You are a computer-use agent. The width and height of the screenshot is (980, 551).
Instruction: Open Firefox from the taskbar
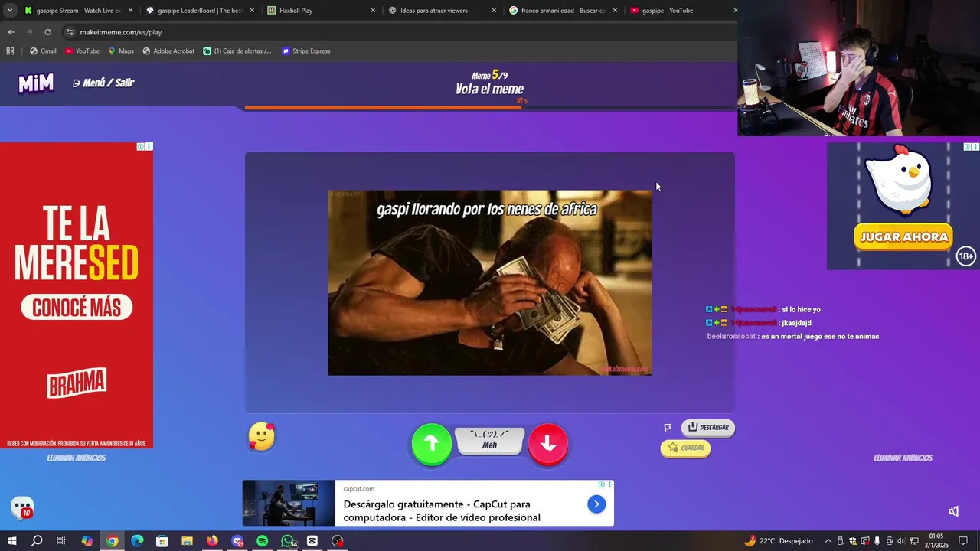pyautogui.click(x=212, y=541)
